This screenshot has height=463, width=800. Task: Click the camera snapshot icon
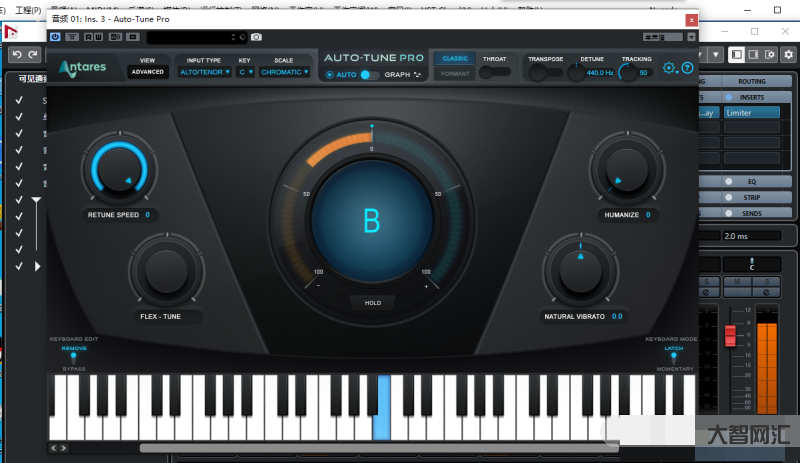[257, 37]
